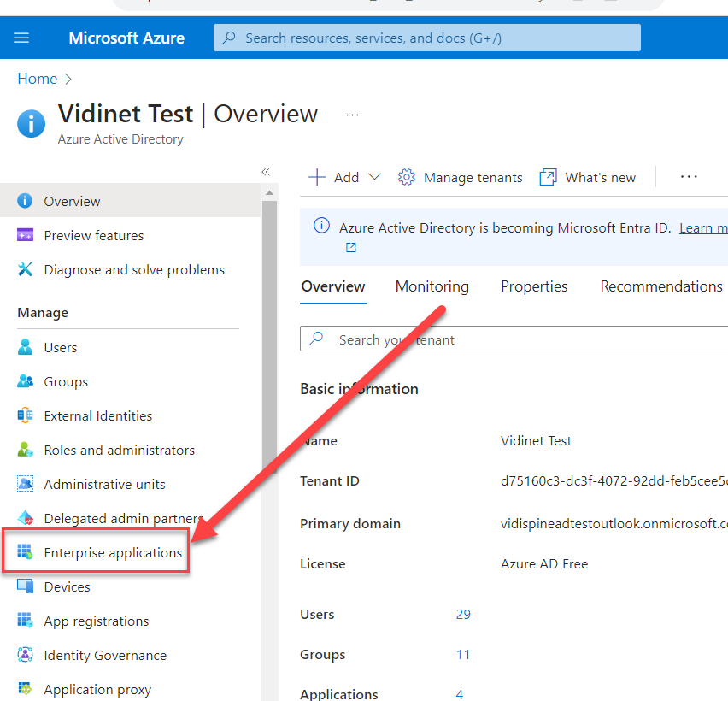Click the Users count link 29
The image size is (728, 701).
pos(463,614)
